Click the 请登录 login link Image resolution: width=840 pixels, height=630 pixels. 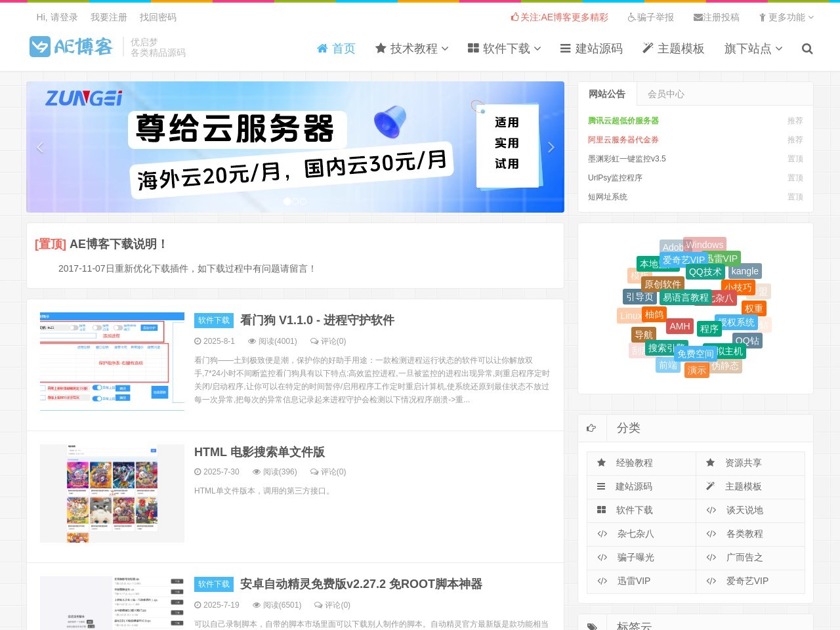pos(64,17)
